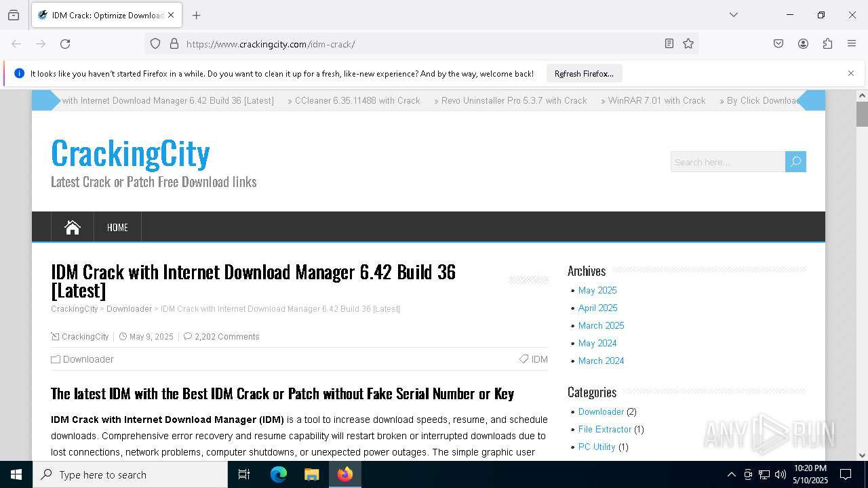Click the CrackingCity author link
868x488 pixels.
(85, 337)
